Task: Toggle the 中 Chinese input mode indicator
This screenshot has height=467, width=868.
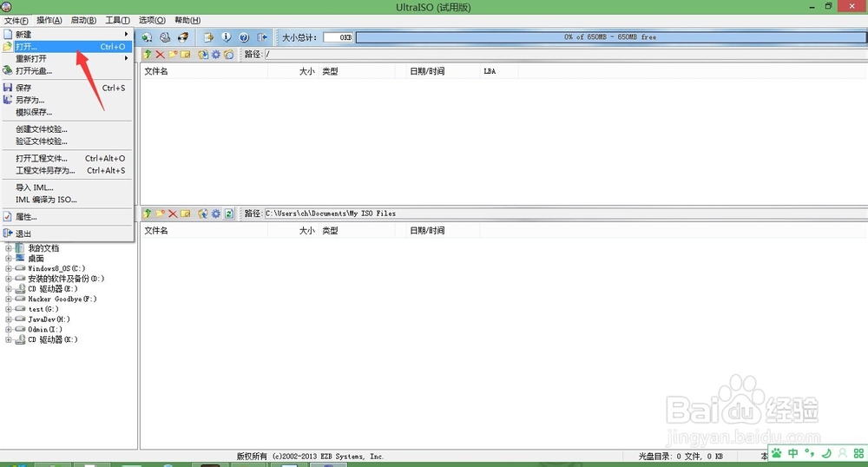Action: point(793,453)
